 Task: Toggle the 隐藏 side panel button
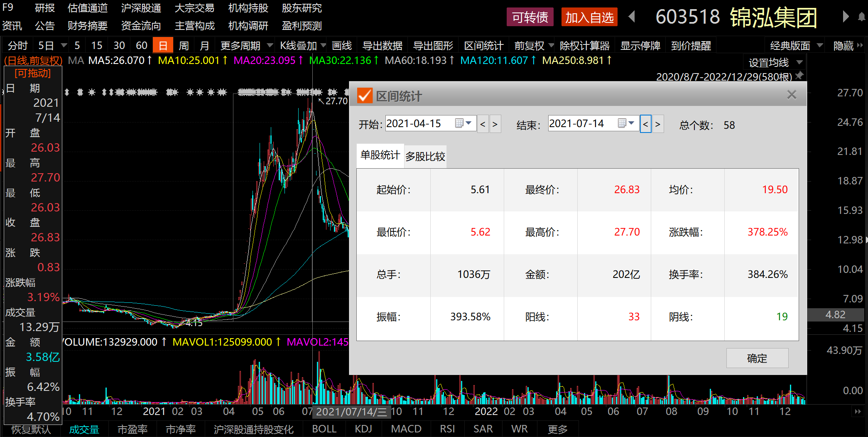(x=847, y=45)
